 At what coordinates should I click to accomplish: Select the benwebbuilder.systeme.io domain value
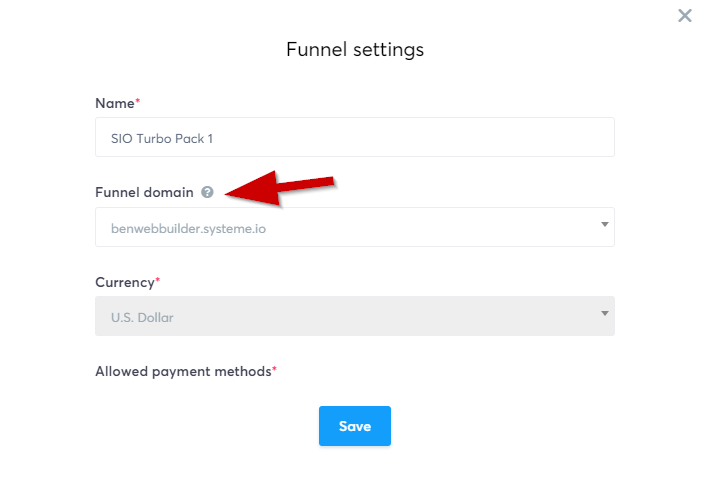click(188, 229)
